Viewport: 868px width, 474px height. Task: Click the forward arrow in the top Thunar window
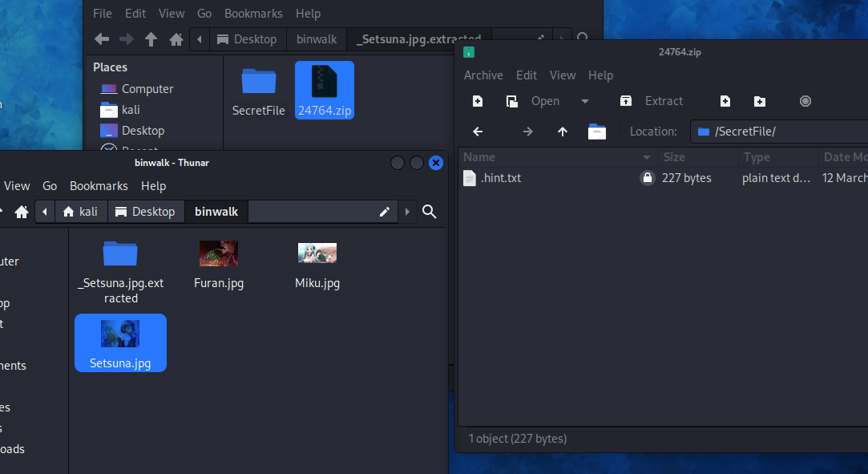[x=126, y=39]
